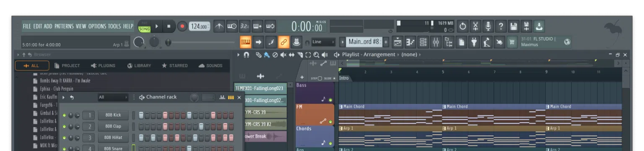Click the stop button
This screenshot has height=151, width=644.
tap(169, 26)
